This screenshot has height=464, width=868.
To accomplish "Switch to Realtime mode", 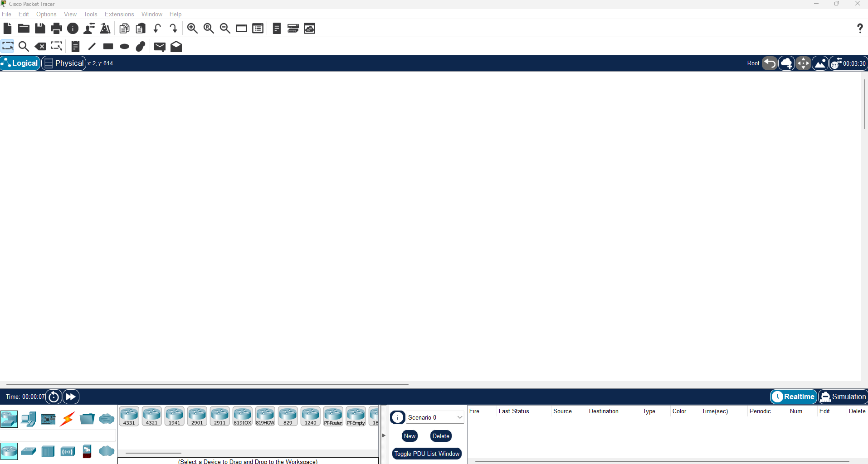I will [x=794, y=396].
